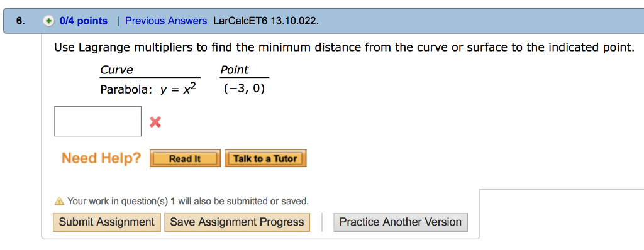Click the yellow warning triangle icon
Image resolution: width=644 pixels, height=250 pixels.
pos(59,201)
